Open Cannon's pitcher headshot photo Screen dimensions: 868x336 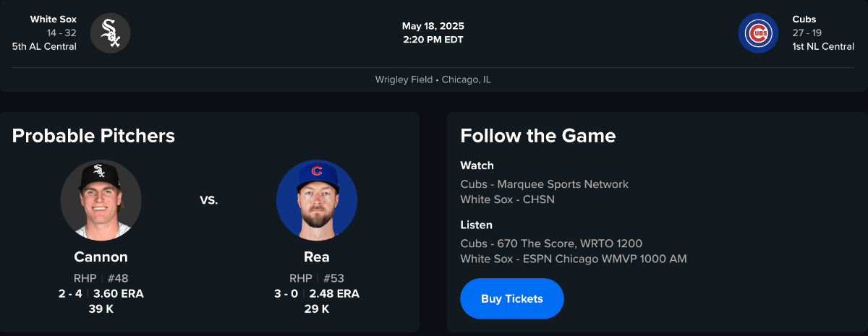tap(101, 200)
